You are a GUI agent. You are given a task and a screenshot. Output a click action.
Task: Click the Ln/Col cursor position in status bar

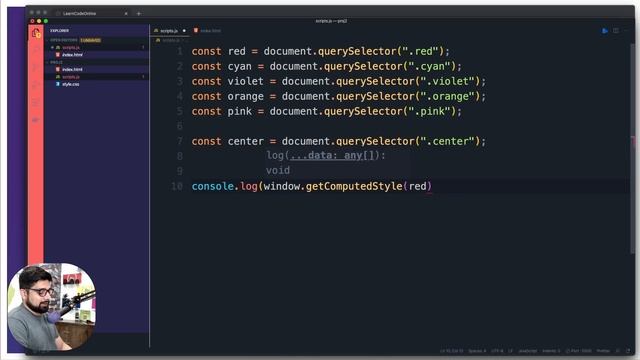451,351
